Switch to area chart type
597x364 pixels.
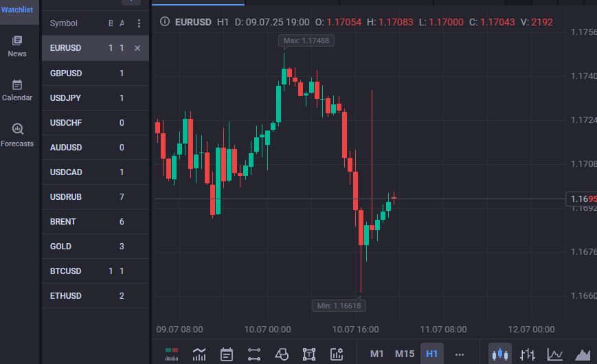click(583, 354)
